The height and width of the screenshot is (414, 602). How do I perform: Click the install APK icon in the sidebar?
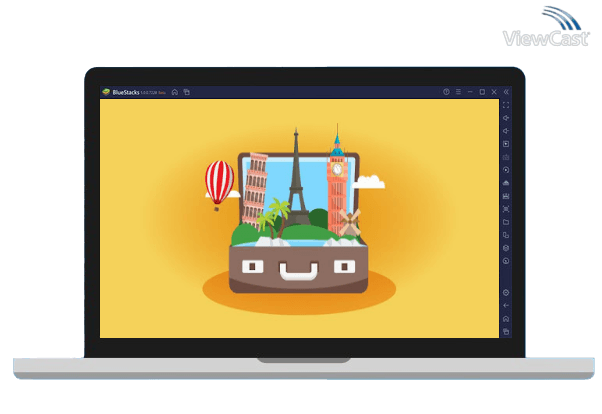(506, 183)
